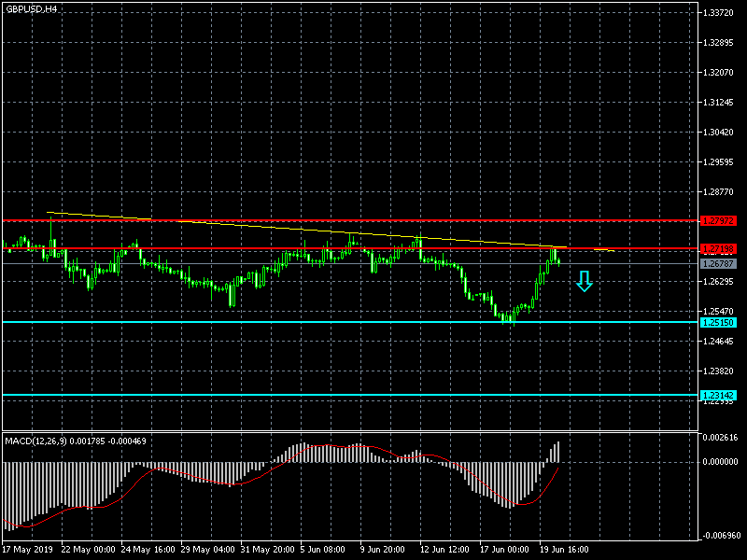
Task: Select the red 1.27198 price label
Action: pos(719,249)
